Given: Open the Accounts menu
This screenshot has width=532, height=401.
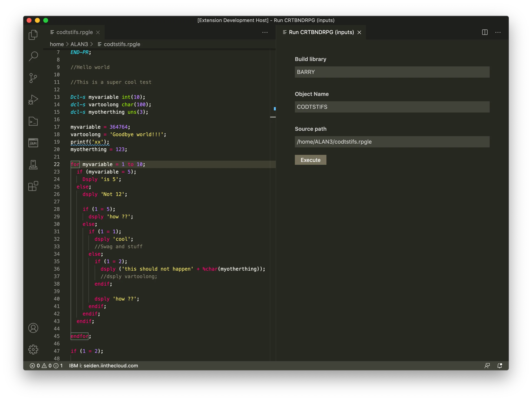Looking at the screenshot, I should coord(33,328).
